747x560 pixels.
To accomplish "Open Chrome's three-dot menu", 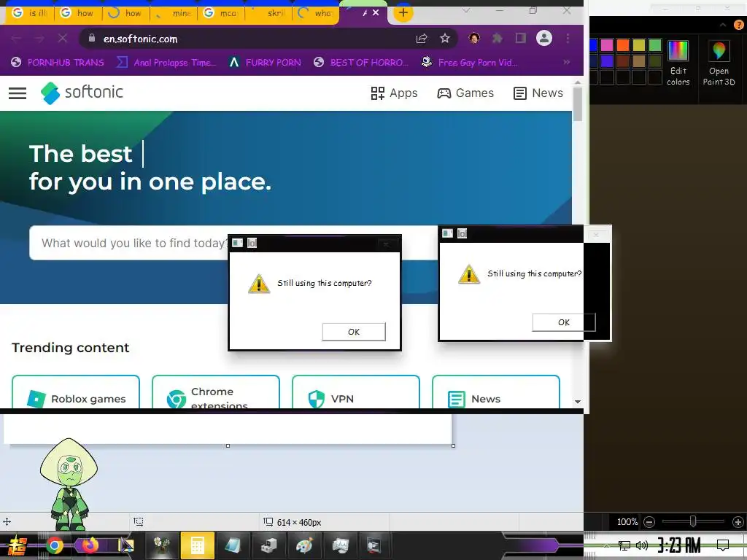I will click(568, 38).
